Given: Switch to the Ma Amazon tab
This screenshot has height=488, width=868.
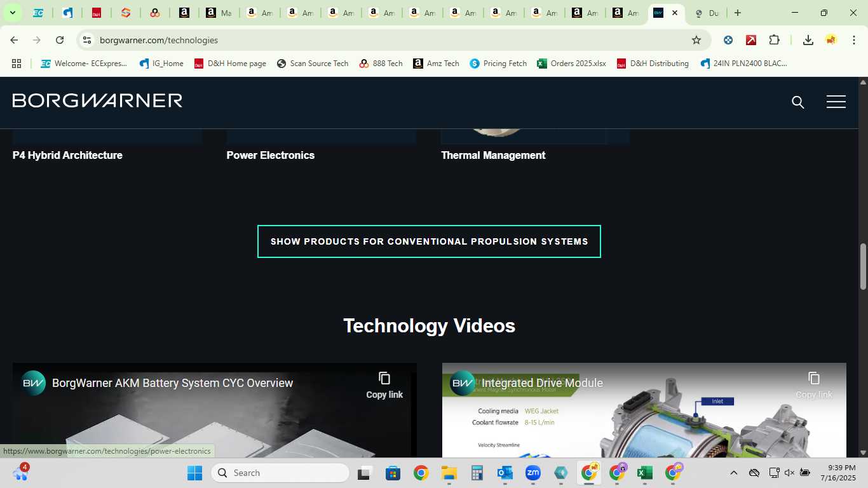Looking at the screenshot, I should (x=219, y=13).
